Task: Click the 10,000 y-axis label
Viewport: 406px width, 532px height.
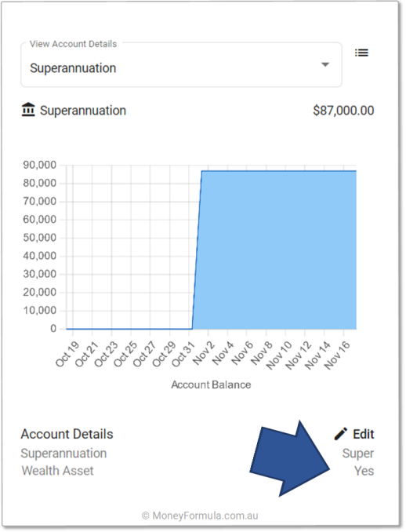Action: click(x=40, y=311)
